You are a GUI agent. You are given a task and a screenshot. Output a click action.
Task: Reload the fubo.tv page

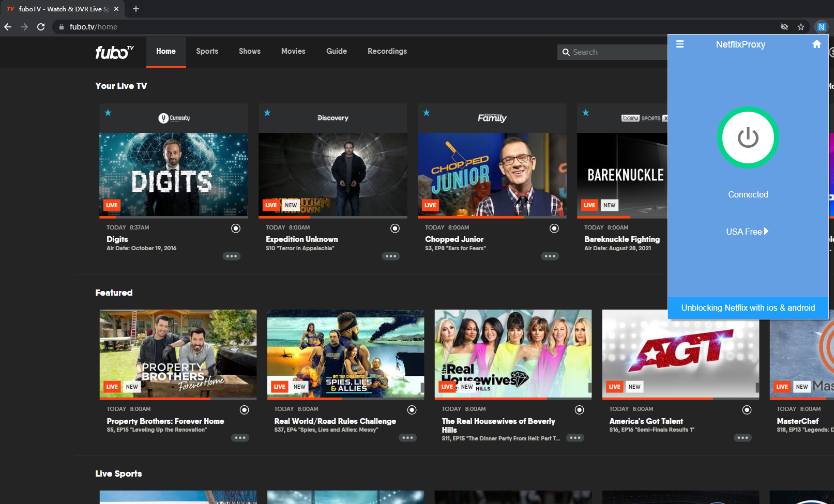(41, 27)
